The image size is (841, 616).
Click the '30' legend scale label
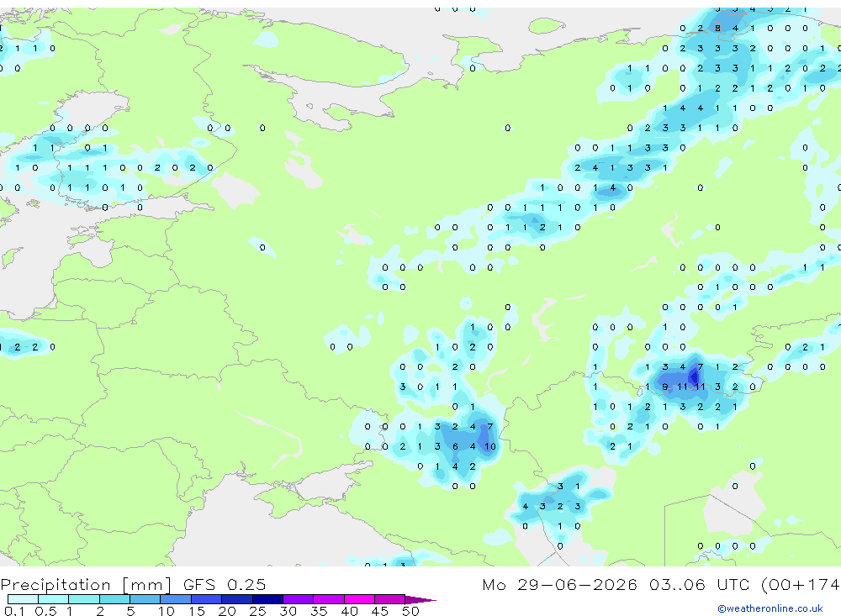[288, 611]
